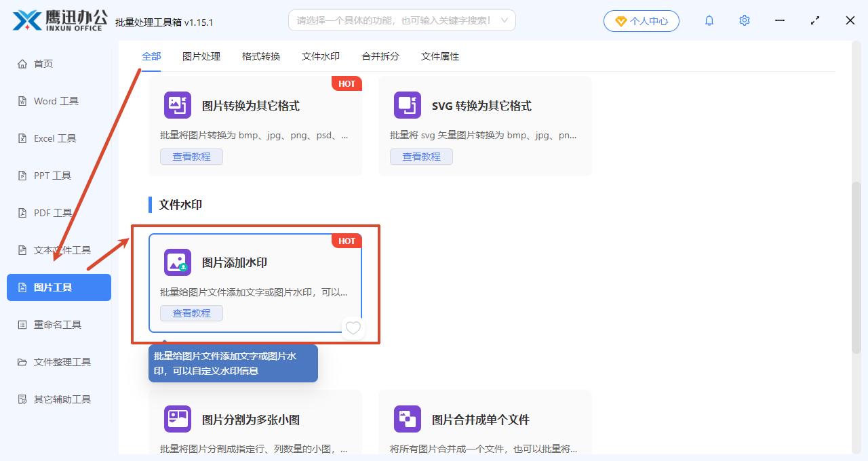Click the diamond icon in 个人中心
Image resolution: width=868 pixels, height=461 pixels.
tap(620, 21)
